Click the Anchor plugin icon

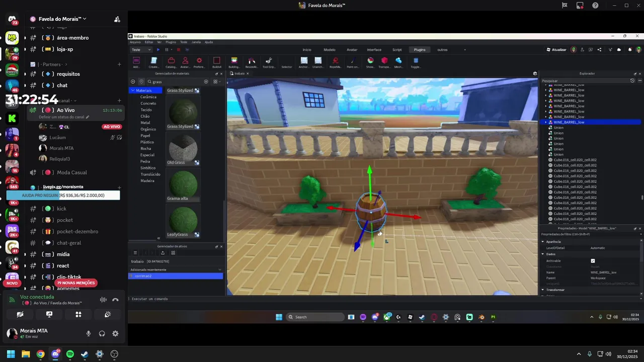[x=304, y=61]
